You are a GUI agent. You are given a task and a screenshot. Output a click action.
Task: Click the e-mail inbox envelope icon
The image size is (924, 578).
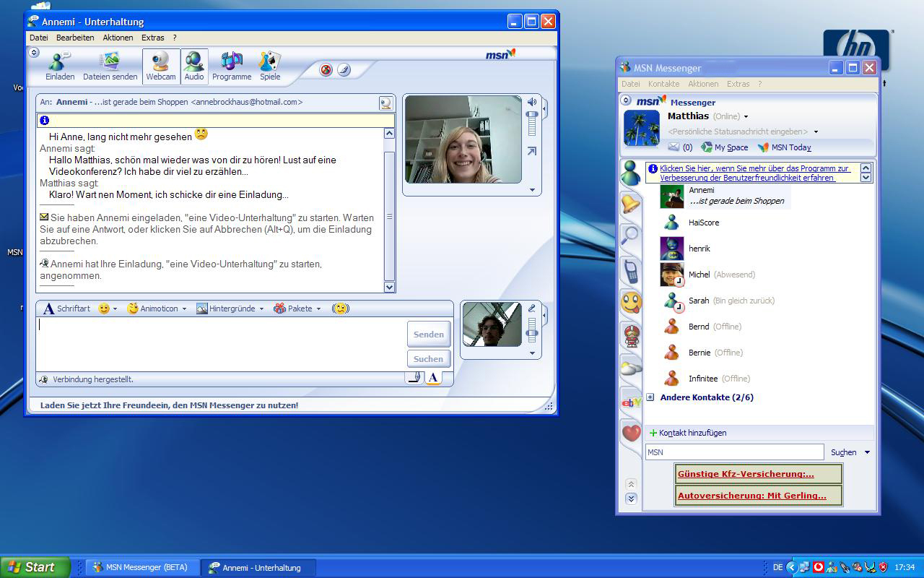(674, 147)
